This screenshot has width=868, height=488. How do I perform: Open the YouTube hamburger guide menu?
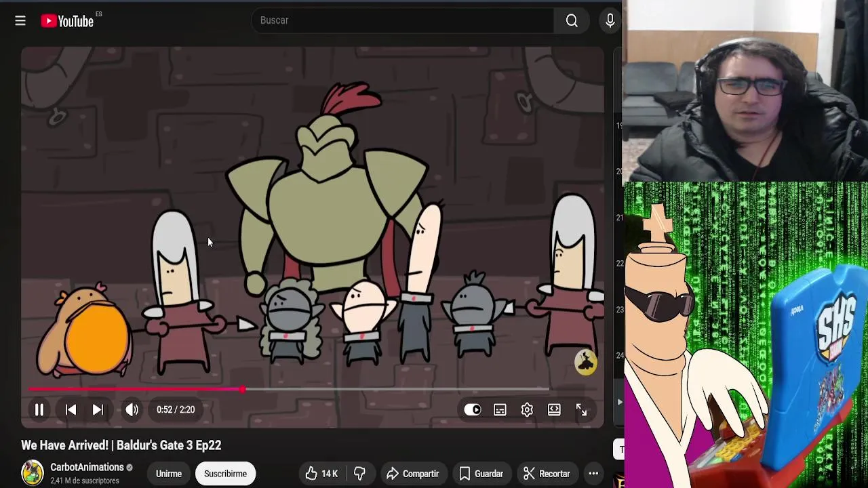coord(20,21)
